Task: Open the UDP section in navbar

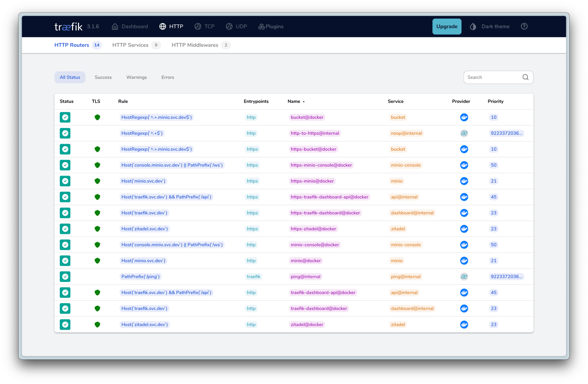Action: (x=236, y=27)
